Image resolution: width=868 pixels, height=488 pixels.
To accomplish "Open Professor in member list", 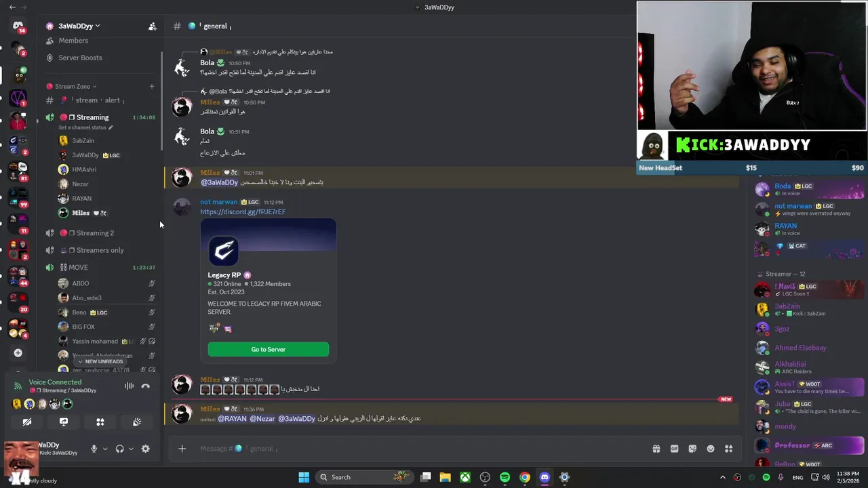I will 809,445.
